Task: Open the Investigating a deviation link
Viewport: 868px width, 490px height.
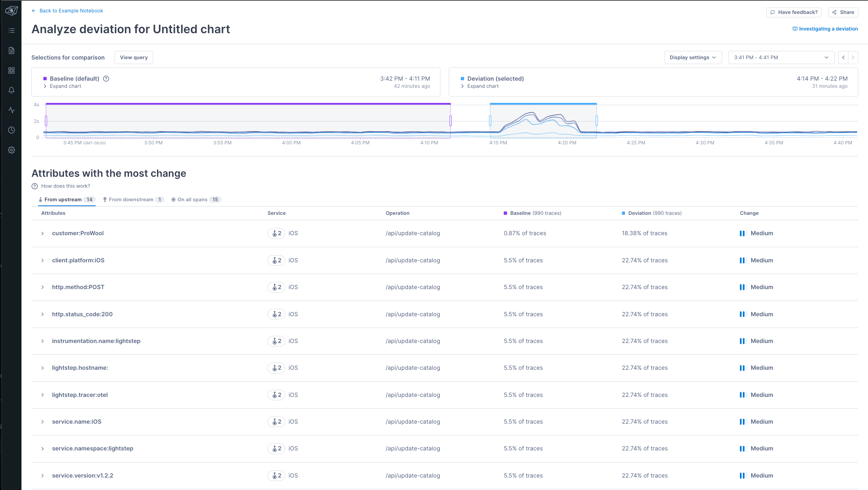Action: click(825, 29)
